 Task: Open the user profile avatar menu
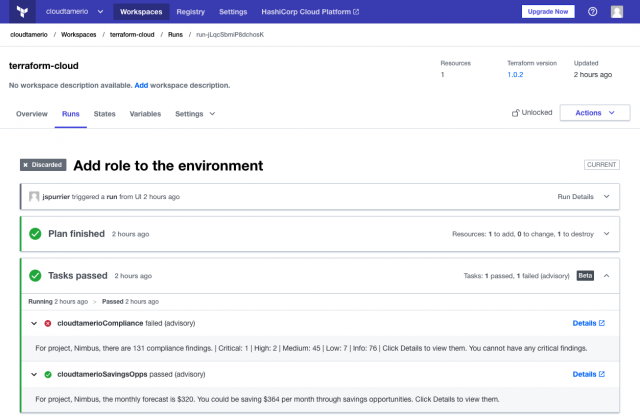coord(617,12)
